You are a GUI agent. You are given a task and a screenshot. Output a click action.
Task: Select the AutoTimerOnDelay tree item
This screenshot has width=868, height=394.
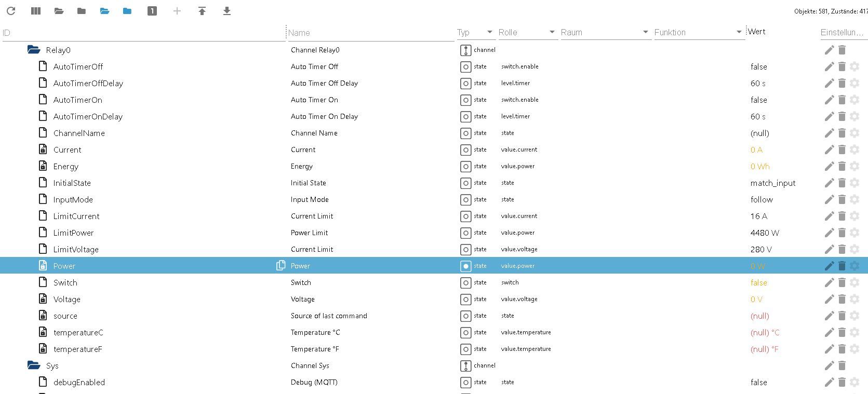pyautogui.click(x=88, y=116)
